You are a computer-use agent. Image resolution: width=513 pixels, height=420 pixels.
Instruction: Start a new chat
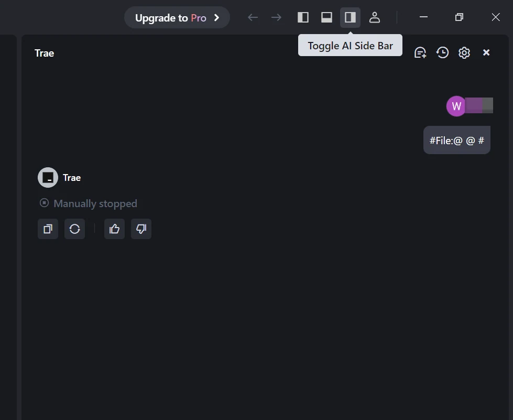[420, 53]
